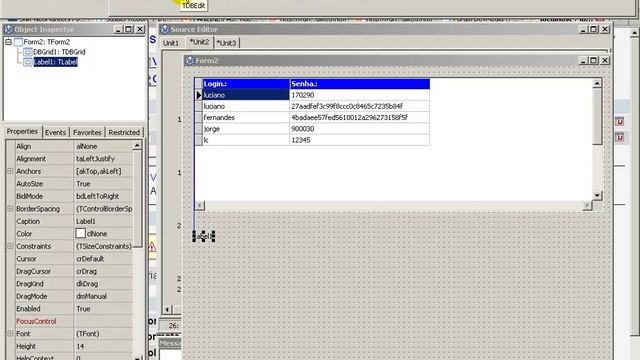
Task: Select the first luciano login cell
Action: (246, 95)
